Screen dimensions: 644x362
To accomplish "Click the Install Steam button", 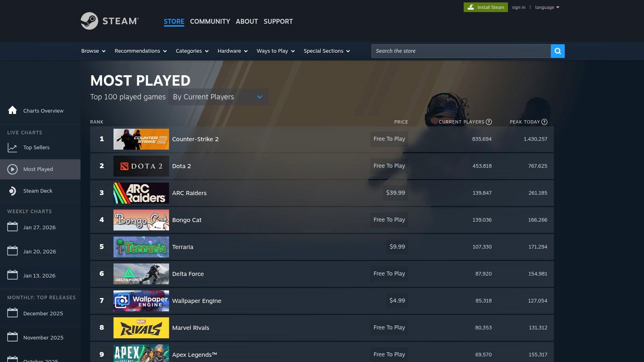I will [x=485, y=7].
